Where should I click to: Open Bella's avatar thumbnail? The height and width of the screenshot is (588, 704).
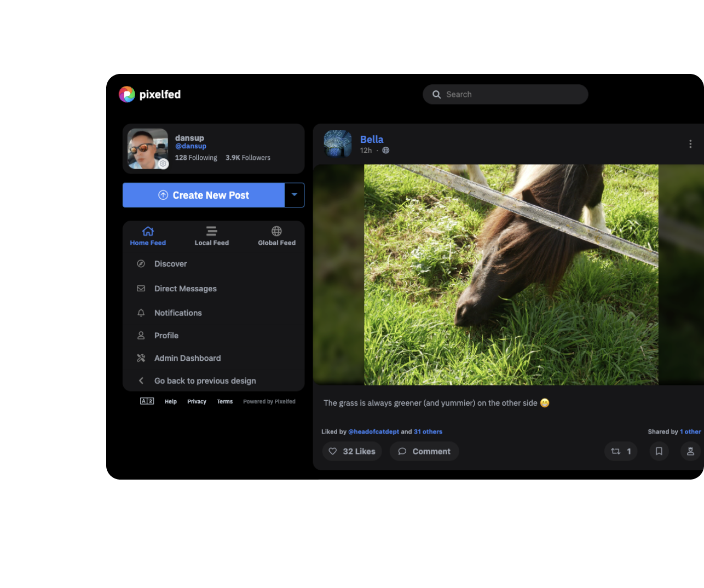338,143
